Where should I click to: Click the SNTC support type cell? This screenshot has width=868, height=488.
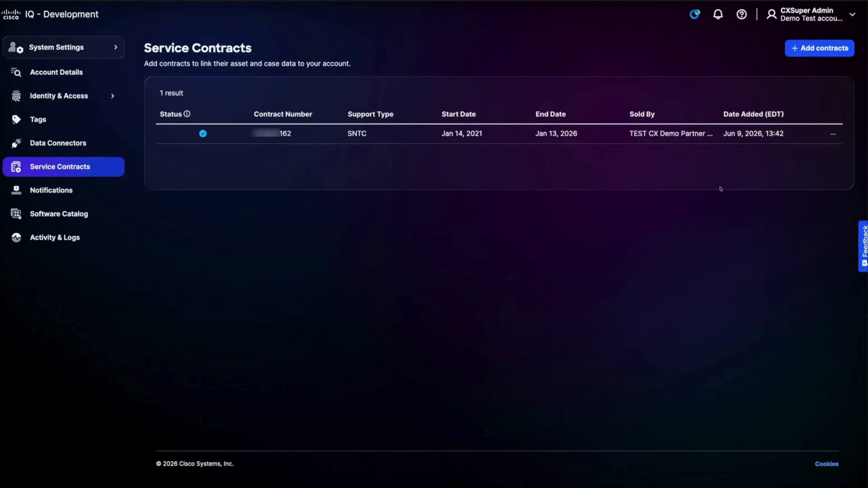point(357,134)
